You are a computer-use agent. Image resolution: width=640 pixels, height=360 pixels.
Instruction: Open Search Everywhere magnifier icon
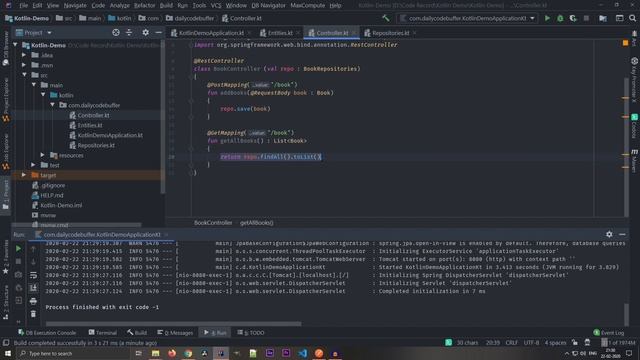coord(633,18)
